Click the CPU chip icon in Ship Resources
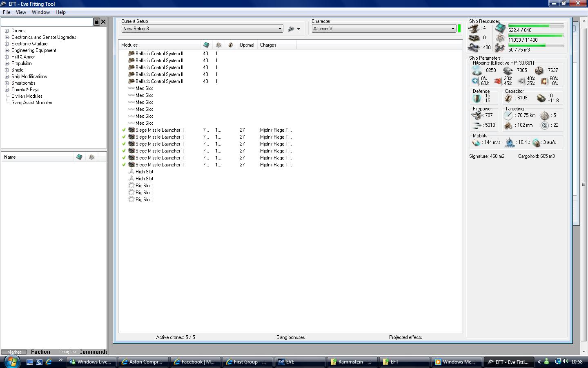The image size is (588, 368). tap(500, 28)
